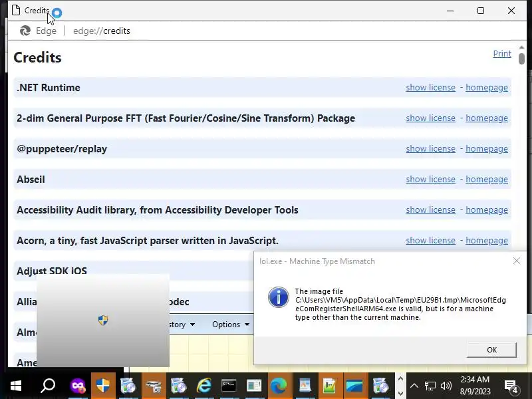Click the vertical scrollbar thumb on Credits page
532x399 pixels.
coord(521,59)
